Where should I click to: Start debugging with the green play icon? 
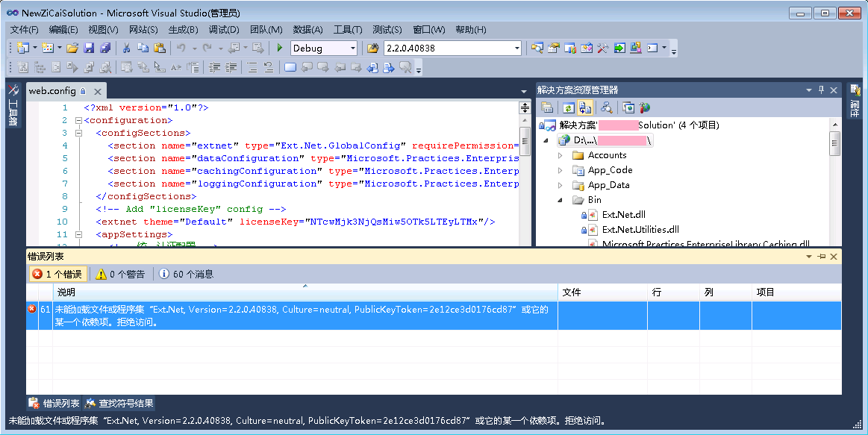coord(280,48)
